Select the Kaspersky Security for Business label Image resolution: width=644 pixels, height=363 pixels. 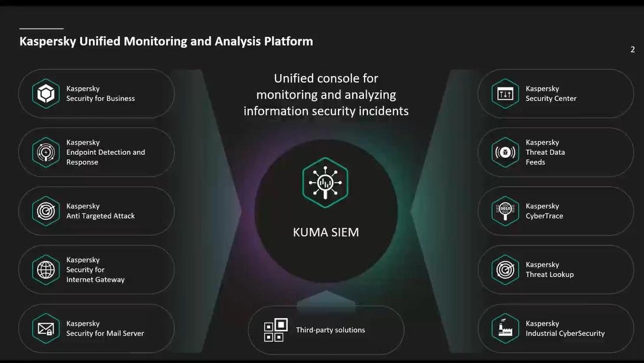[101, 94]
